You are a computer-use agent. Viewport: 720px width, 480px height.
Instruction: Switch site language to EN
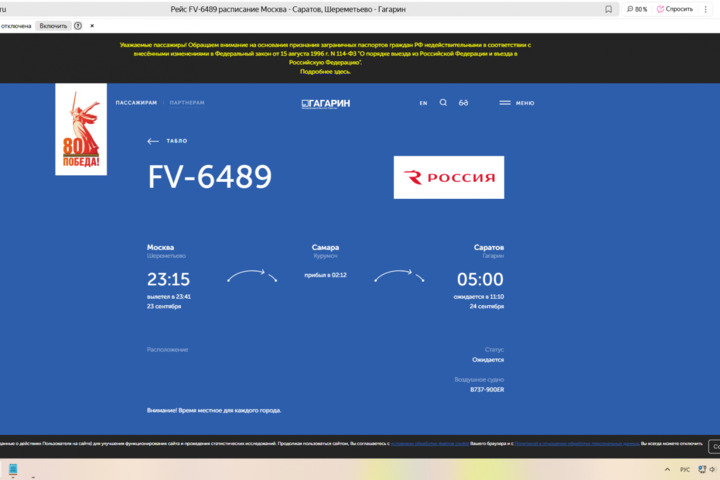point(423,103)
